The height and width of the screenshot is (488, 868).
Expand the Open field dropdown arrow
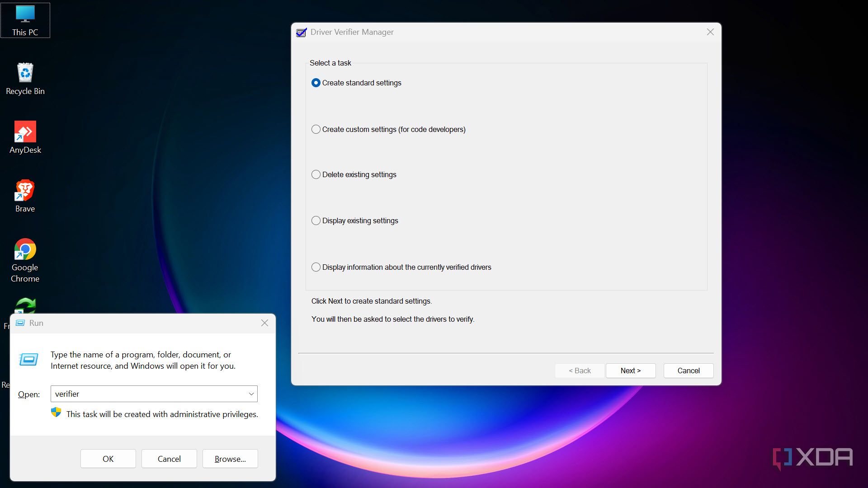(x=251, y=394)
